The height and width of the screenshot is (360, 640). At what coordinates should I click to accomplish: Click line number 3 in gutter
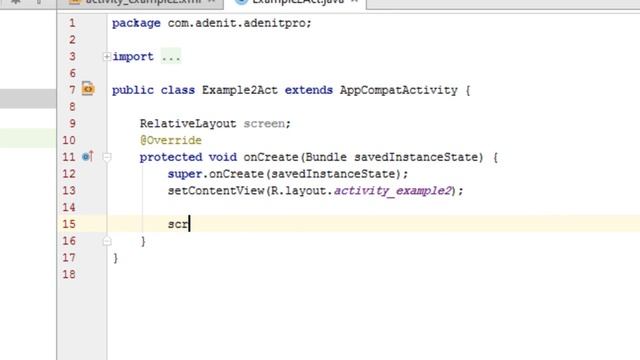pyautogui.click(x=72, y=56)
